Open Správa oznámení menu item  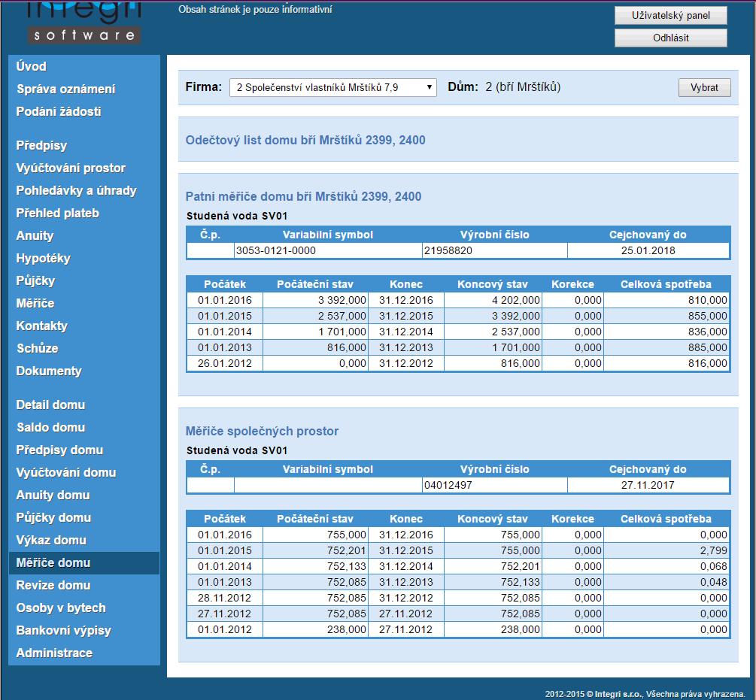(66, 89)
